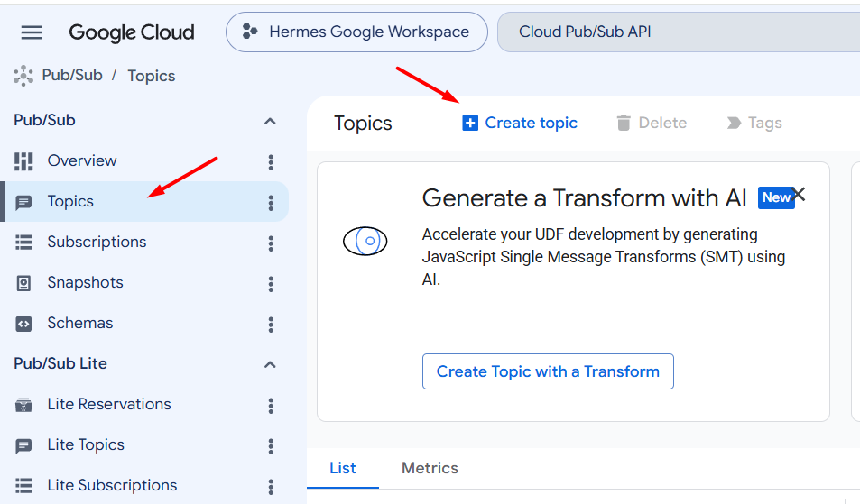Click the Snapshots icon
Image resolution: width=860 pixels, height=504 pixels.
tap(23, 283)
